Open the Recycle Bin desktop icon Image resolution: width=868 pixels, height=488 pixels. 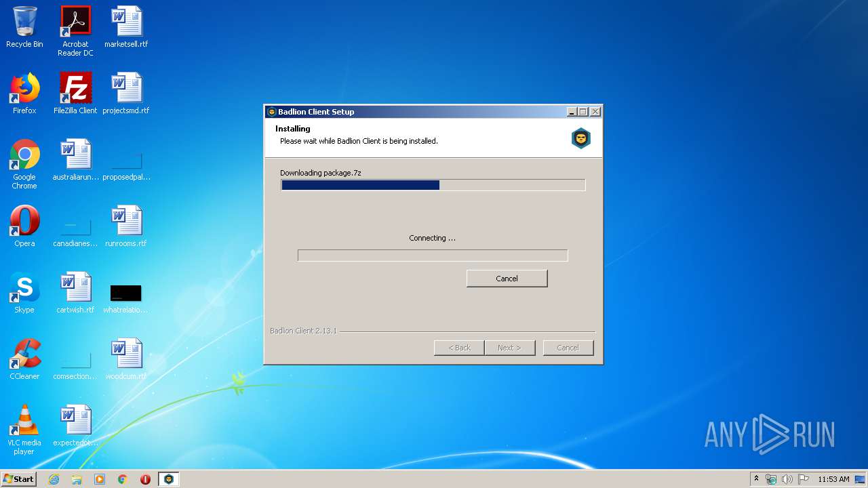(x=24, y=27)
